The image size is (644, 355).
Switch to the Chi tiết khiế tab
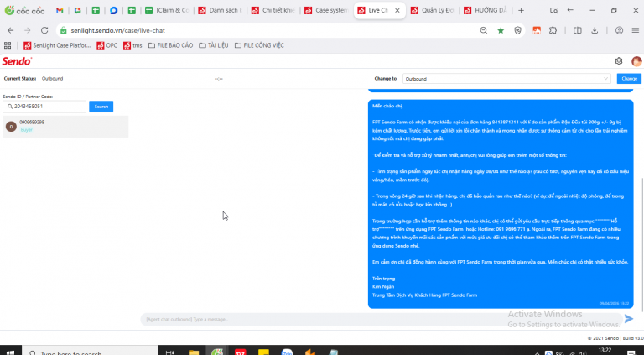273,11
